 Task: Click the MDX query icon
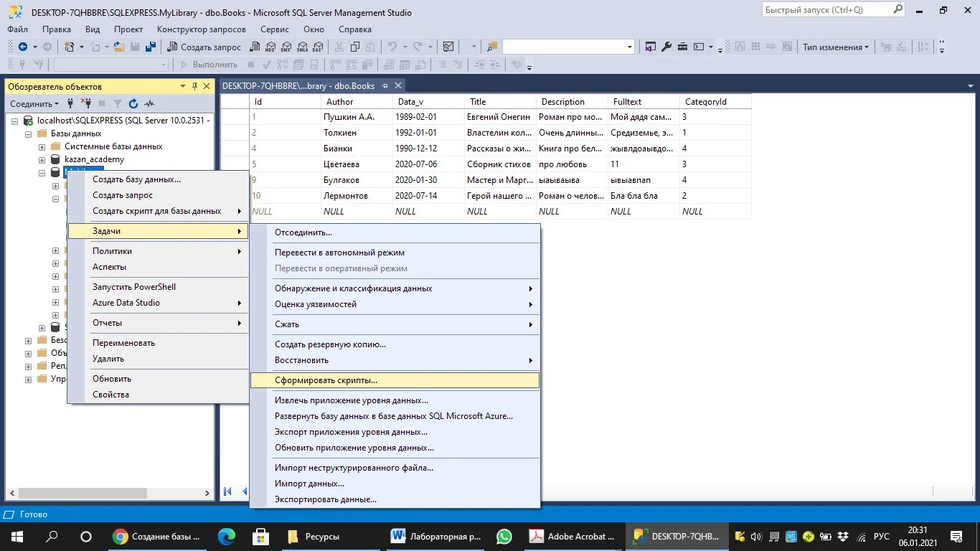[270, 47]
